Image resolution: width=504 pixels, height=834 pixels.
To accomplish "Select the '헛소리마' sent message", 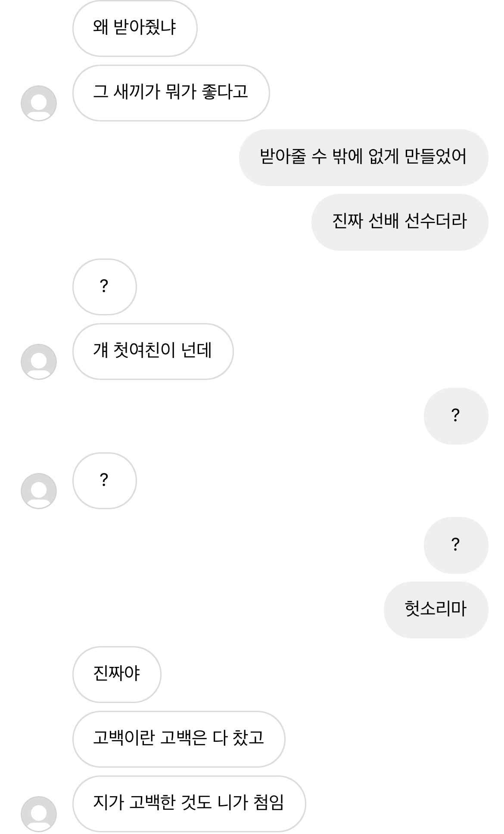I will pos(436,610).
